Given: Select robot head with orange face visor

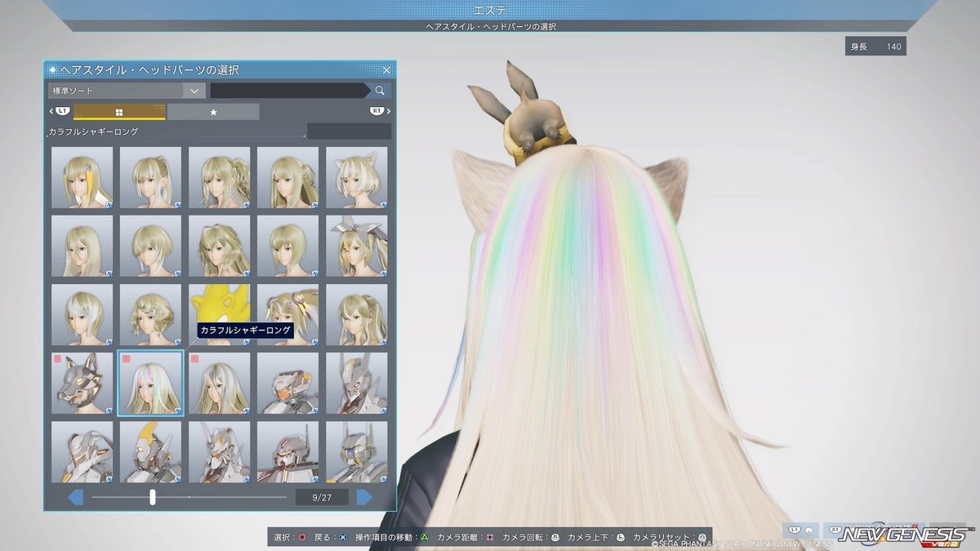Looking at the screenshot, I should click(287, 384).
